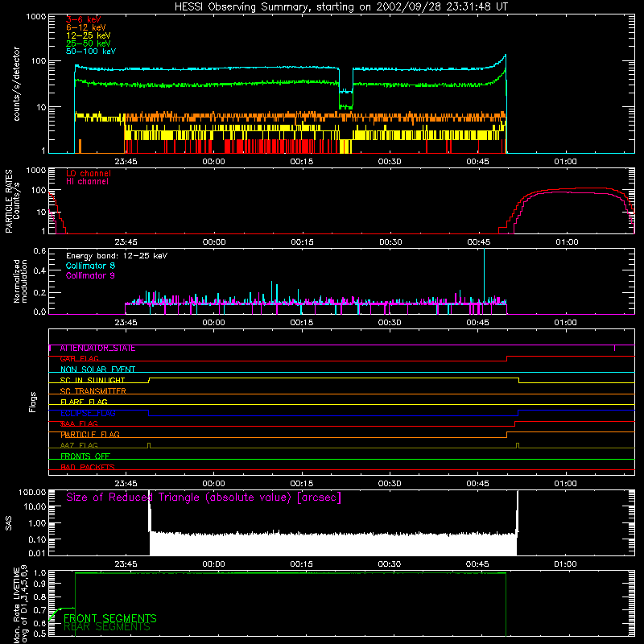Click the HESSI Observing Summary title text
The width and height of the screenshot is (644, 644).
[341, 7]
